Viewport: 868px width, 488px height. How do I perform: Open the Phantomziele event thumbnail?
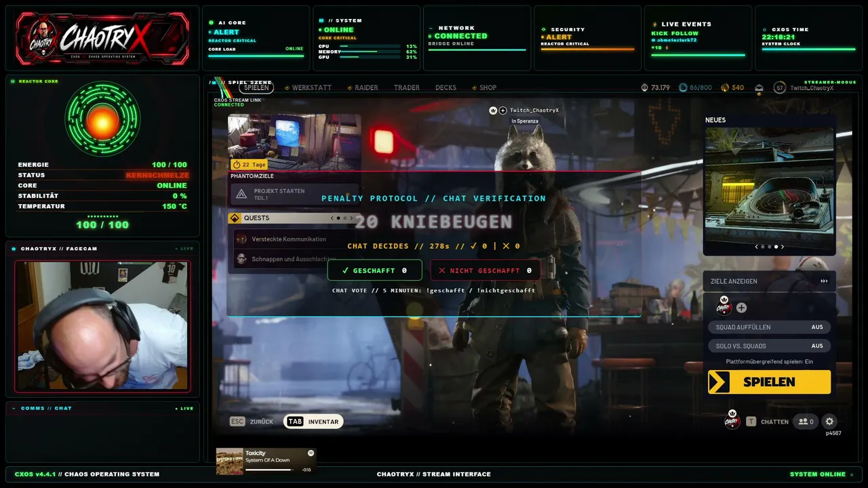click(x=294, y=141)
